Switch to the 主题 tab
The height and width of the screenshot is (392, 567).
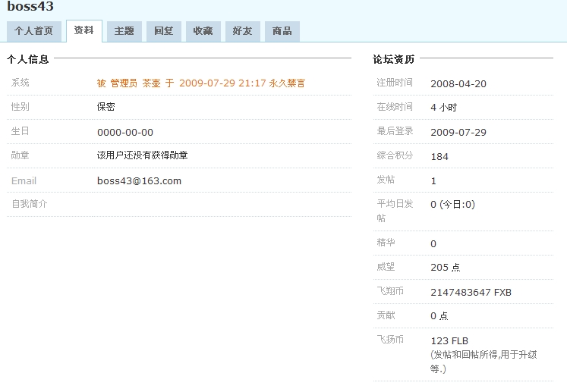(124, 31)
